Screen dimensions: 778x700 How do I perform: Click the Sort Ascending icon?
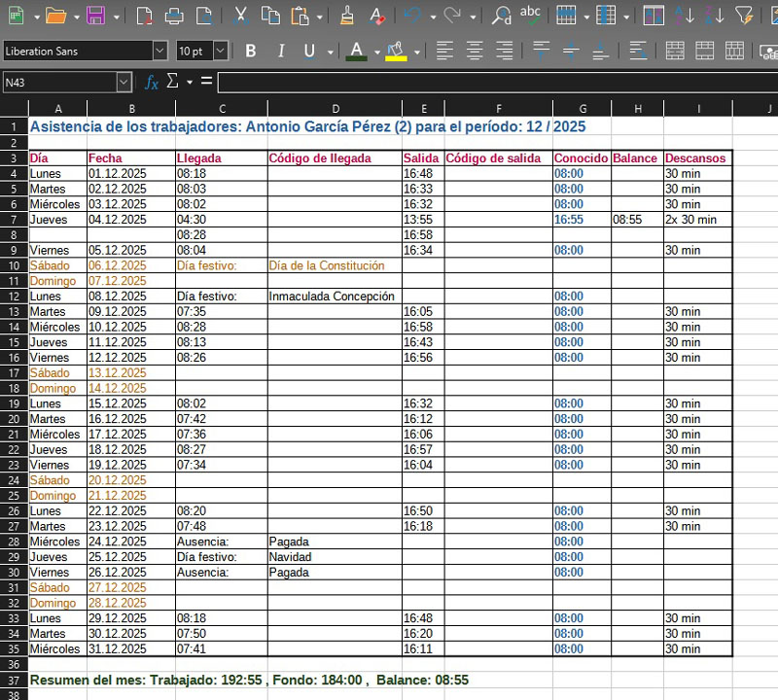point(685,16)
